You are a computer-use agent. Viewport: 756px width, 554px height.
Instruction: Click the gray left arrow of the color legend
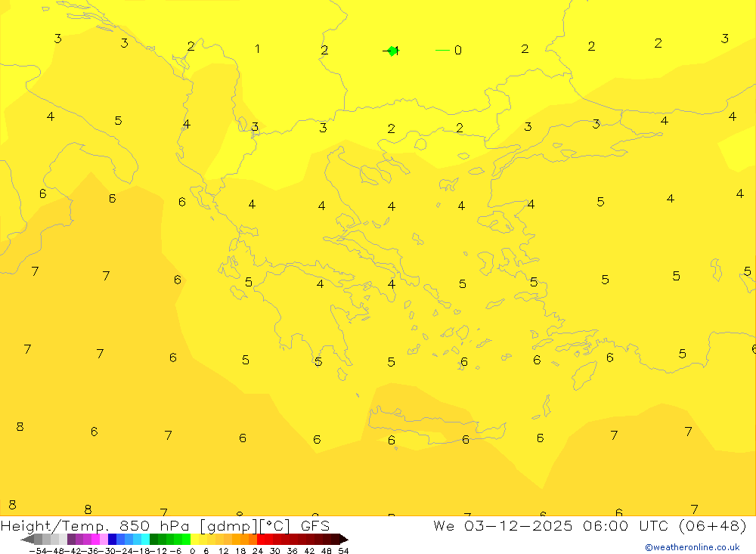(x=27, y=539)
